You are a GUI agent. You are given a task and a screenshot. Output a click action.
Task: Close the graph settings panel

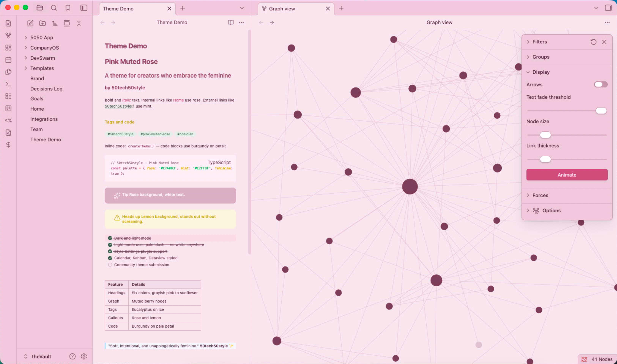604,42
